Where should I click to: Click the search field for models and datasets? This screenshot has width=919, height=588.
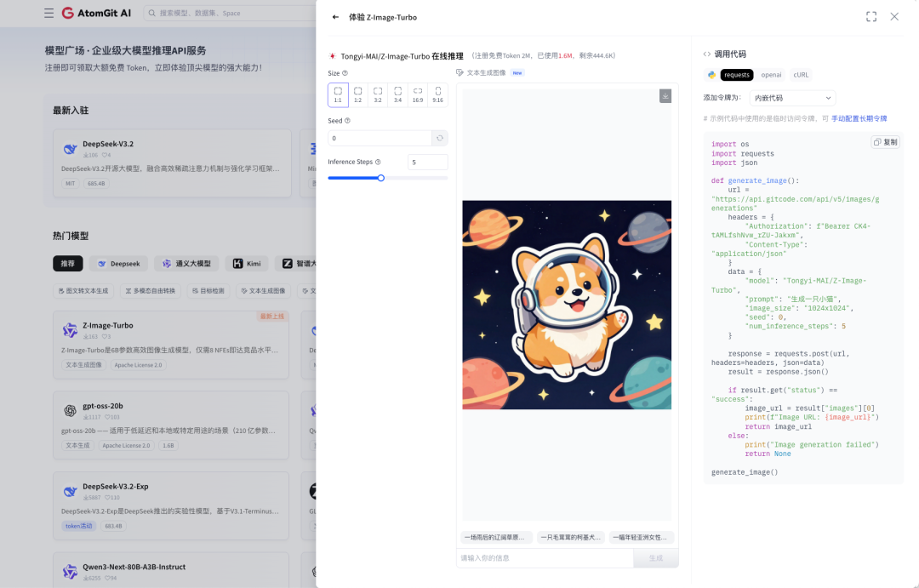pos(230,13)
